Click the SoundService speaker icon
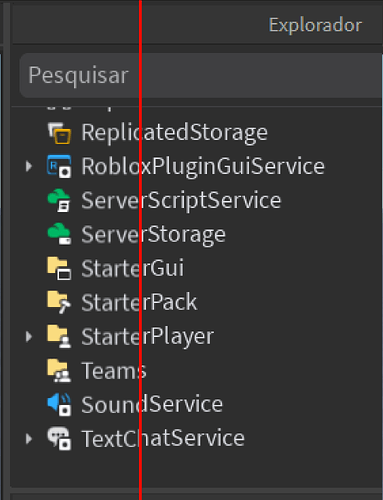The width and height of the screenshot is (383, 500). click(x=59, y=404)
